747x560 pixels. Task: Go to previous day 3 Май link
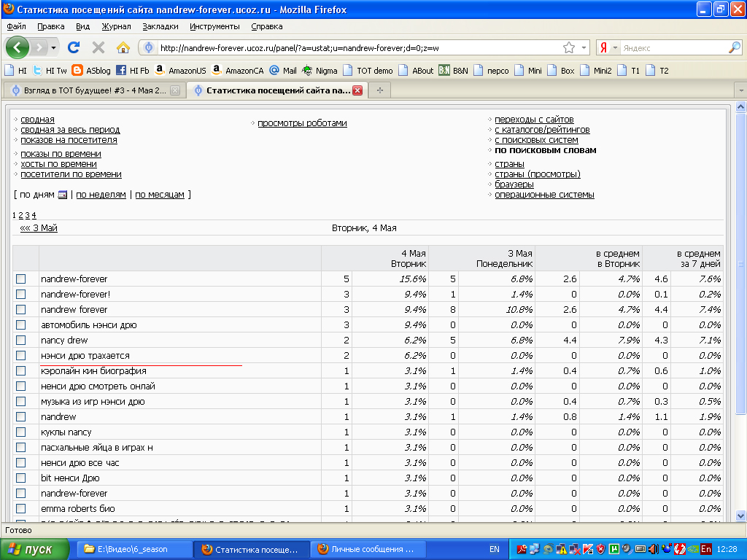(x=39, y=228)
